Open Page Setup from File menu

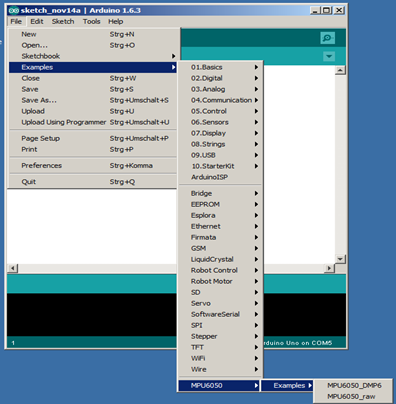93,138
